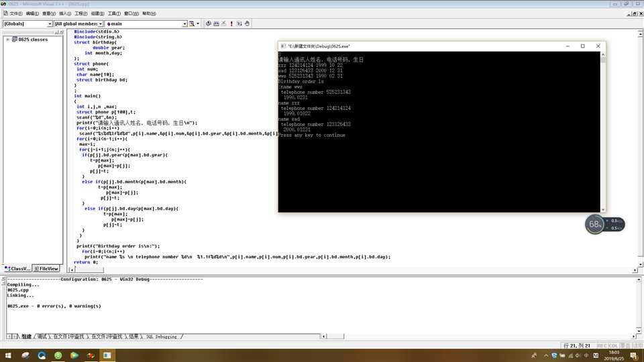Click console window scrollbar up arrow

(x=603, y=54)
